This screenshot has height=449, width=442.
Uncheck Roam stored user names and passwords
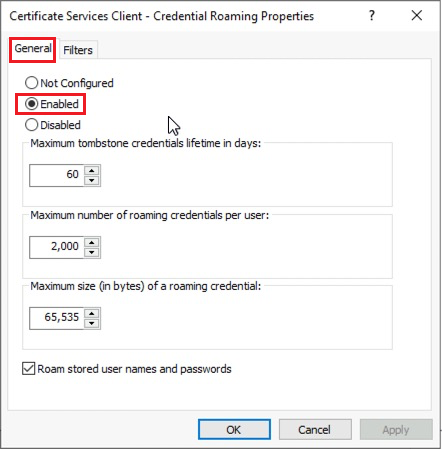tap(29, 369)
